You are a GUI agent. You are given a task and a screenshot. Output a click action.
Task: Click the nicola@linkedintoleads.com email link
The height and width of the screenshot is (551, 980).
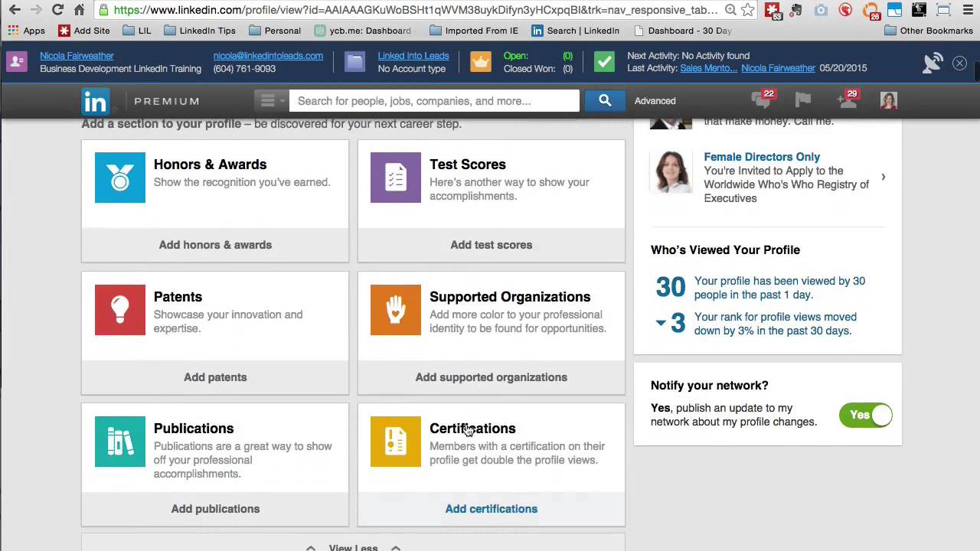[268, 56]
